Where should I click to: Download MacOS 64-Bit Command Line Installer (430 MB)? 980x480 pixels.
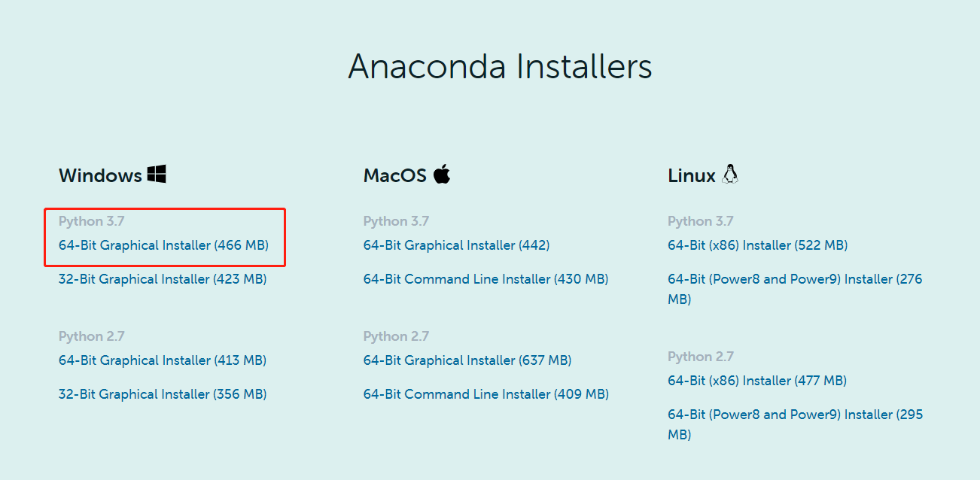point(485,278)
